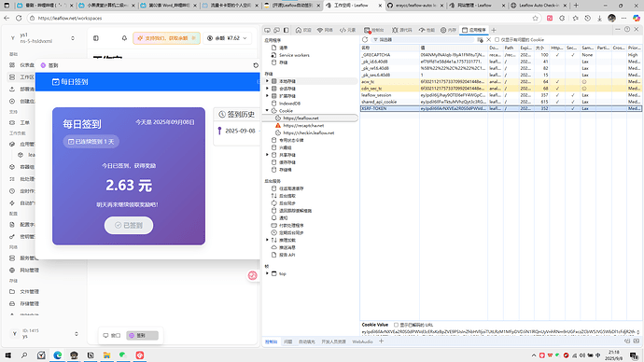
Task: Switch to the Elements DevTools tab
Action: pyautogui.click(x=347, y=30)
